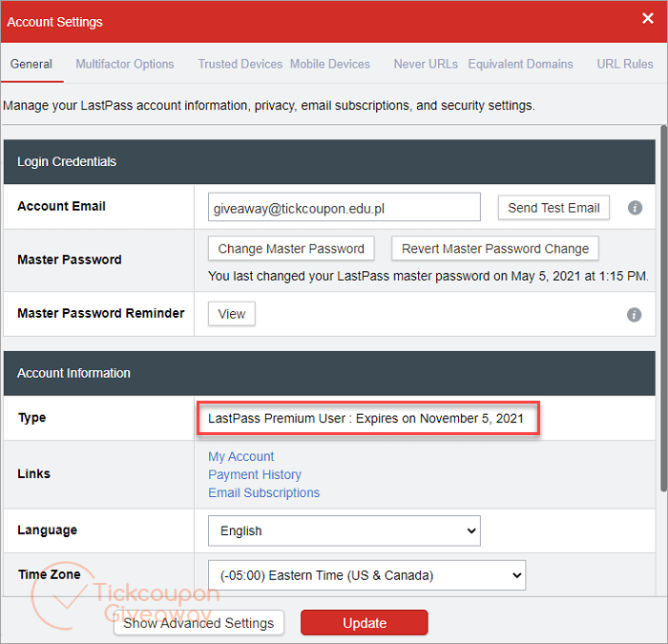Open the Email Subscriptions link
The width and height of the screenshot is (668, 644).
pyautogui.click(x=263, y=493)
